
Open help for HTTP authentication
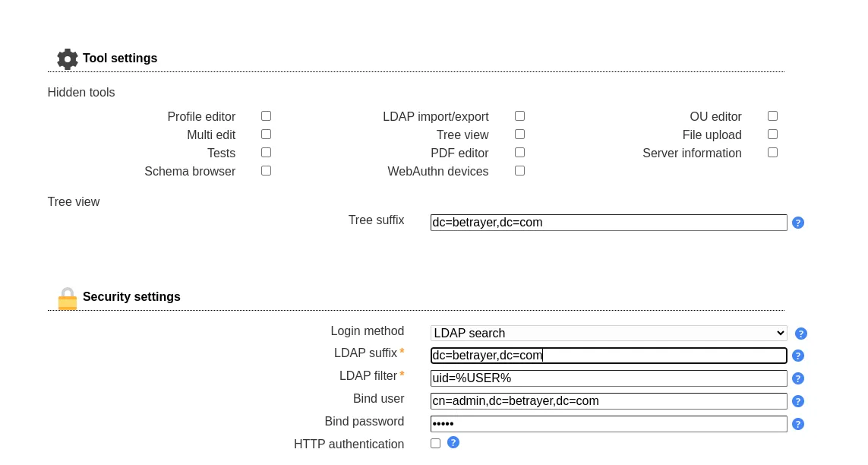453,442
